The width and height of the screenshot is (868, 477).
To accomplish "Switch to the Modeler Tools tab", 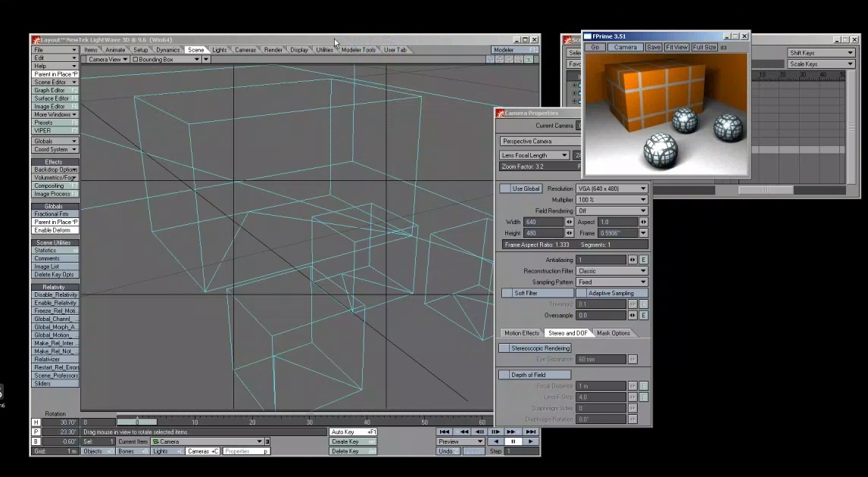I will 358,50.
